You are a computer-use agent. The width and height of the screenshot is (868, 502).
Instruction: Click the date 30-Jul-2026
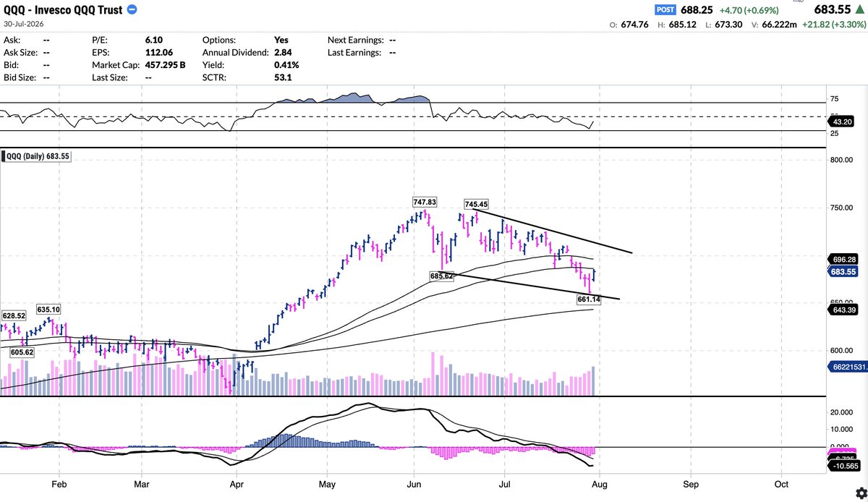(24, 23)
